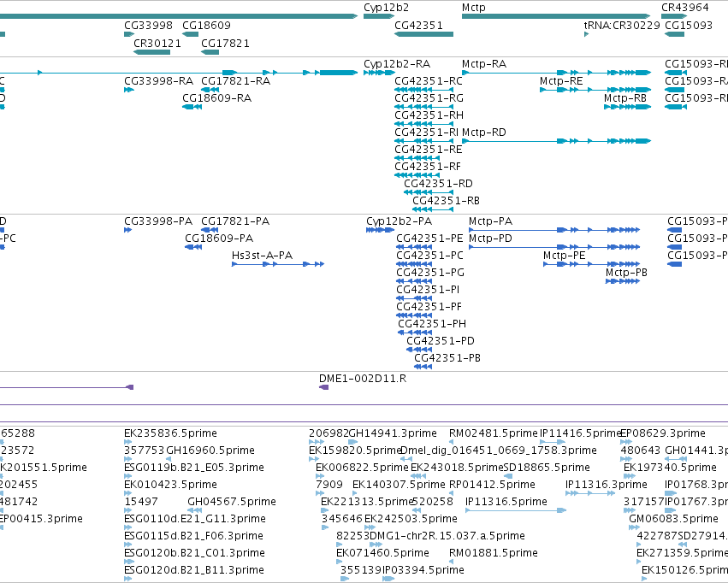Image resolution: width=728 pixels, height=583 pixels.
Task: Select the Cyp12b2-PA protein label
Action: click(x=399, y=221)
